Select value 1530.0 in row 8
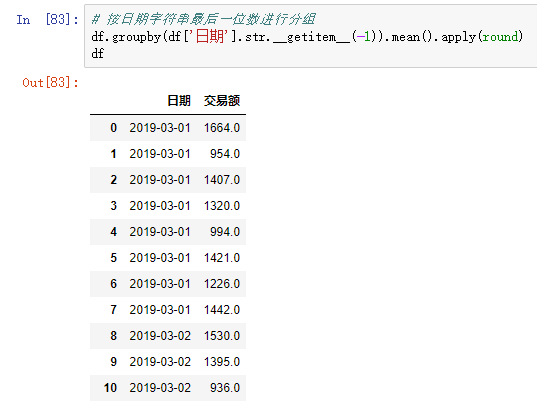This screenshot has height=402, width=537. click(222, 336)
